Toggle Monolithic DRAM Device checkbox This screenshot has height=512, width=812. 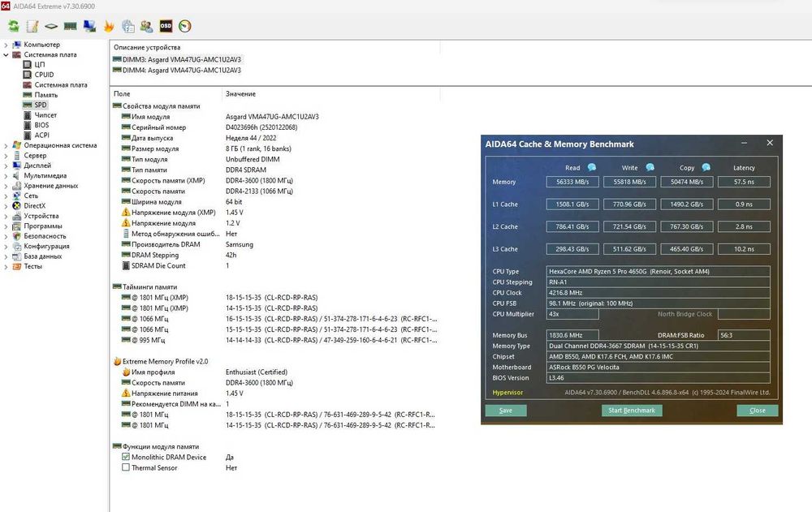point(125,457)
